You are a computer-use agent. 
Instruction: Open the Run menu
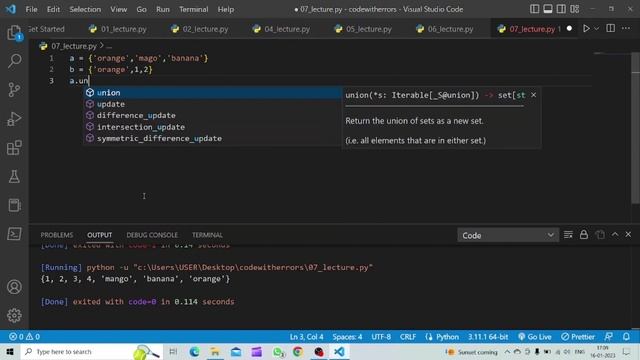162,9
